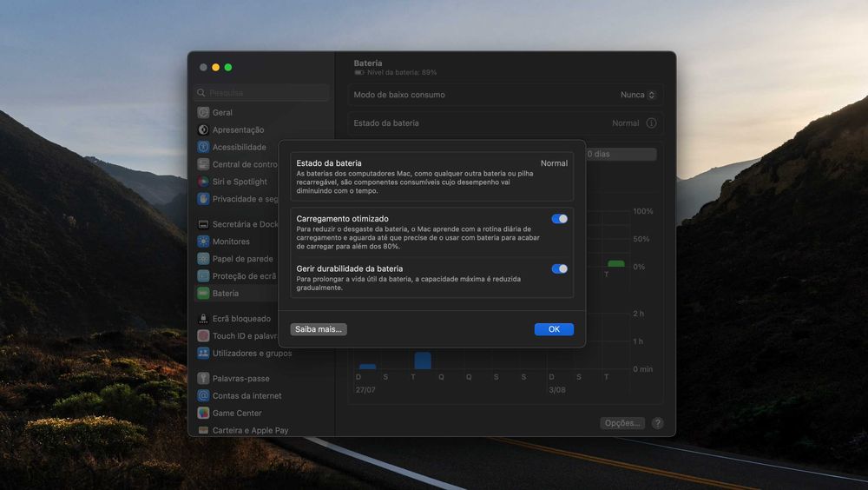Viewport: 868px width, 490px height.
Task: Click the yellow minimize window button
Action: [215, 68]
